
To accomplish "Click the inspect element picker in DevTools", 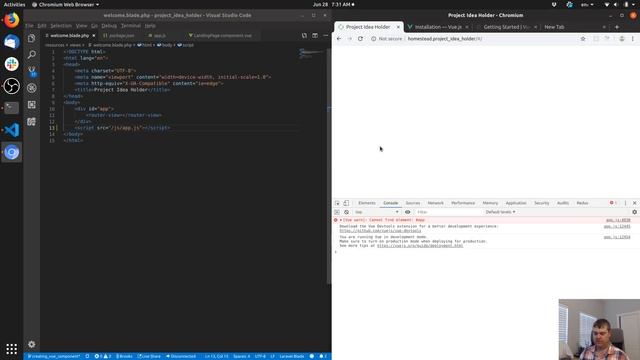I will 337,203.
